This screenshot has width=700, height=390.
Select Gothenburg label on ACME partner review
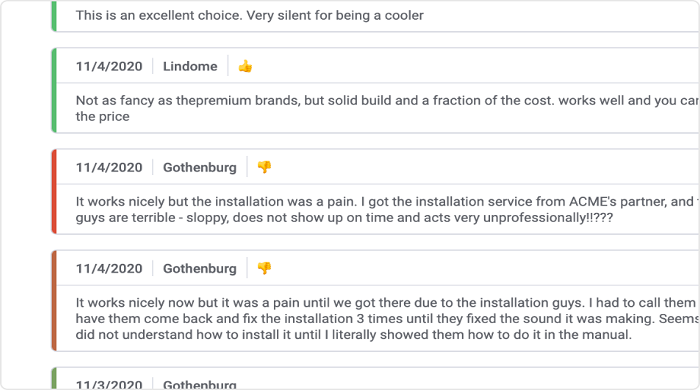click(x=200, y=168)
